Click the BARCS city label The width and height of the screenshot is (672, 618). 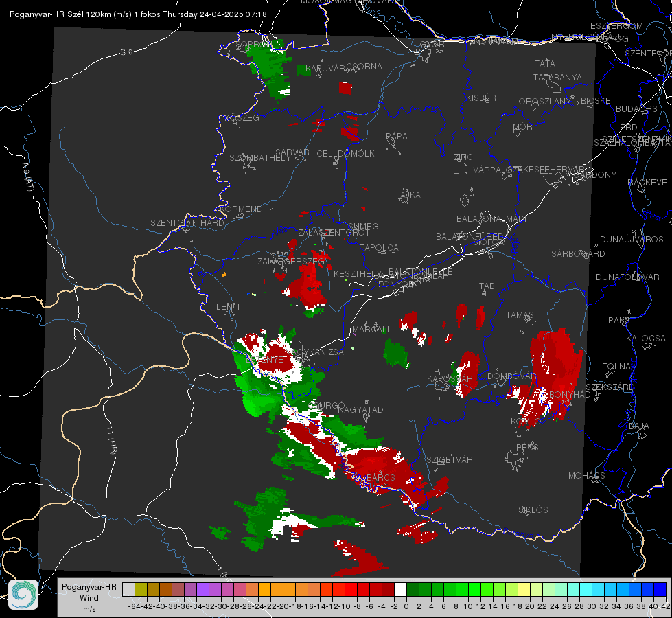381,478
